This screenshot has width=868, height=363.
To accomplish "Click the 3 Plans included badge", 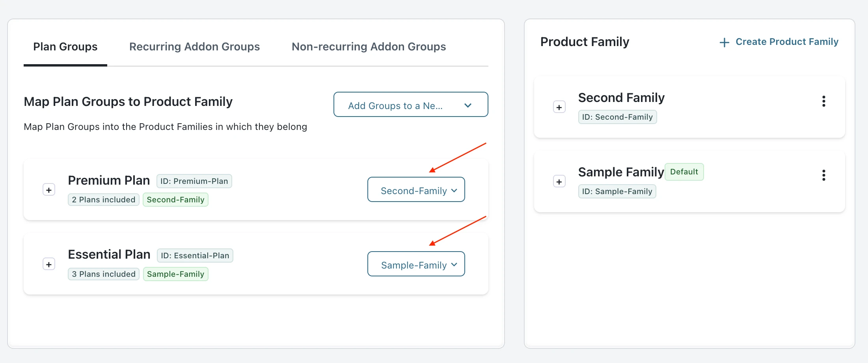I will 103,274.
